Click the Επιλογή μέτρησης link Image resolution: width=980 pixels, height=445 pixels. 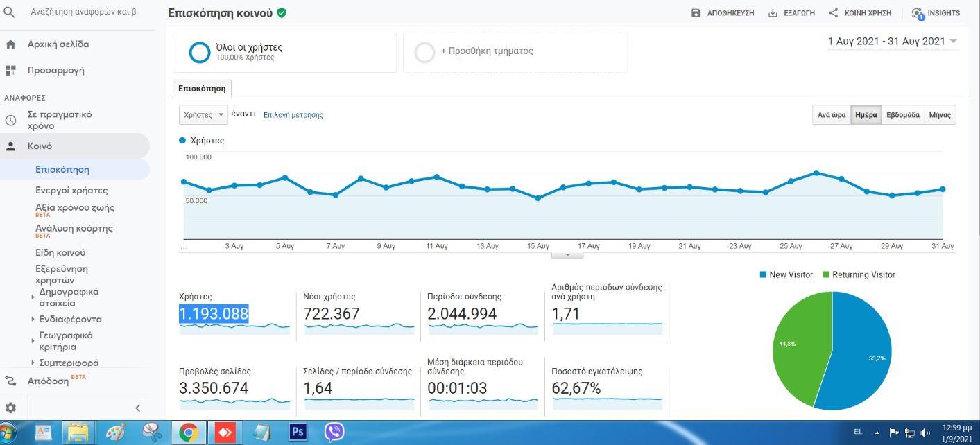click(293, 115)
